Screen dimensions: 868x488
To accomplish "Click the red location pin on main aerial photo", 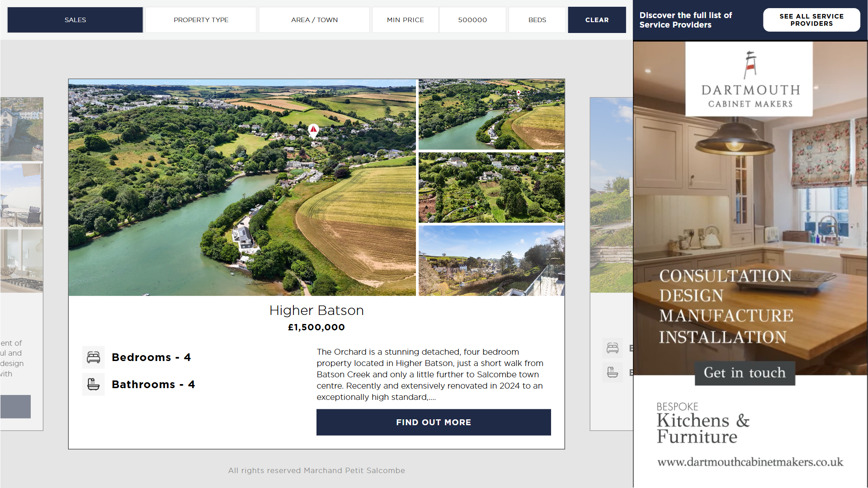I will pos(313,131).
